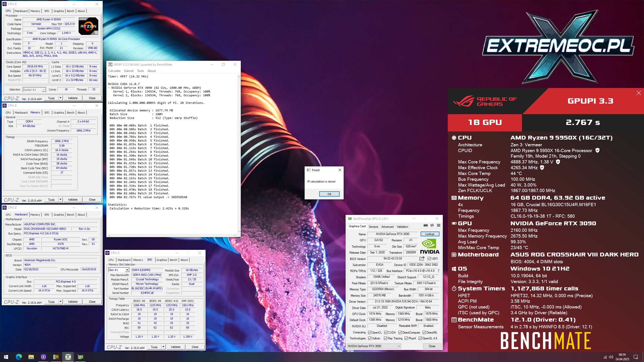The width and height of the screenshot is (644, 362).
Task: Switch to the Advanced tab in GPU-Z
Action: click(387, 227)
